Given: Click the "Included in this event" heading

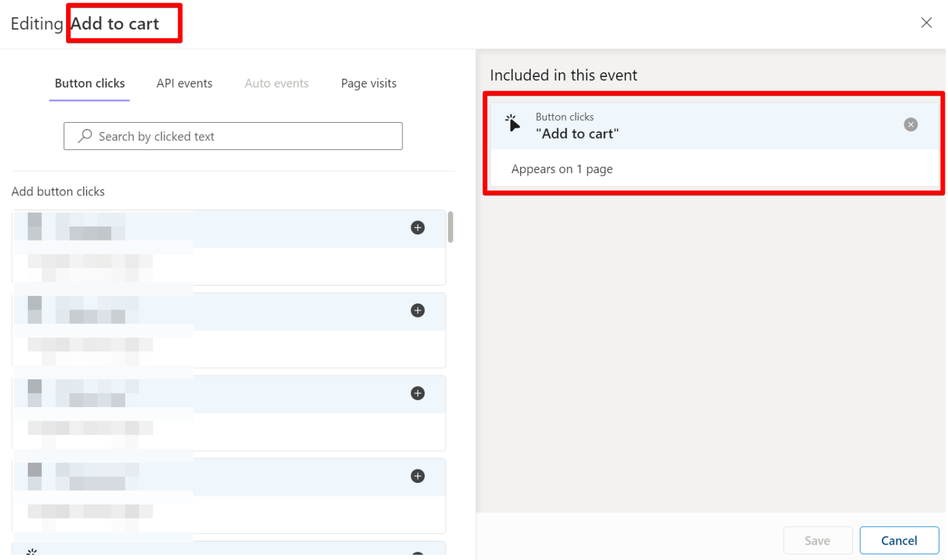Looking at the screenshot, I should coord(563,75).
